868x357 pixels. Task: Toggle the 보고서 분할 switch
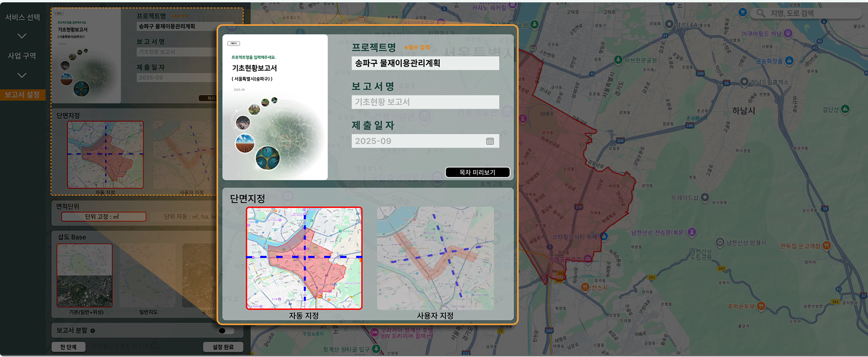coord(226,331)
